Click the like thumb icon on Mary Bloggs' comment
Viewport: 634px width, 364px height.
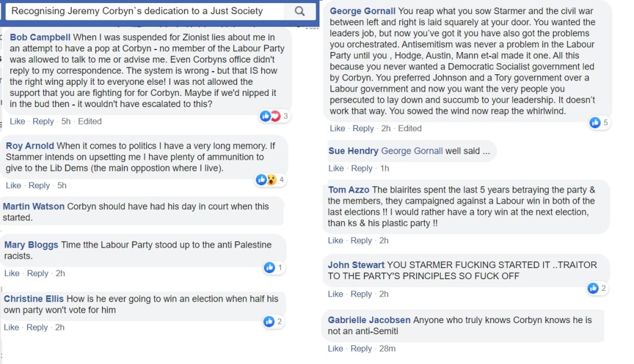pos(269,267)
